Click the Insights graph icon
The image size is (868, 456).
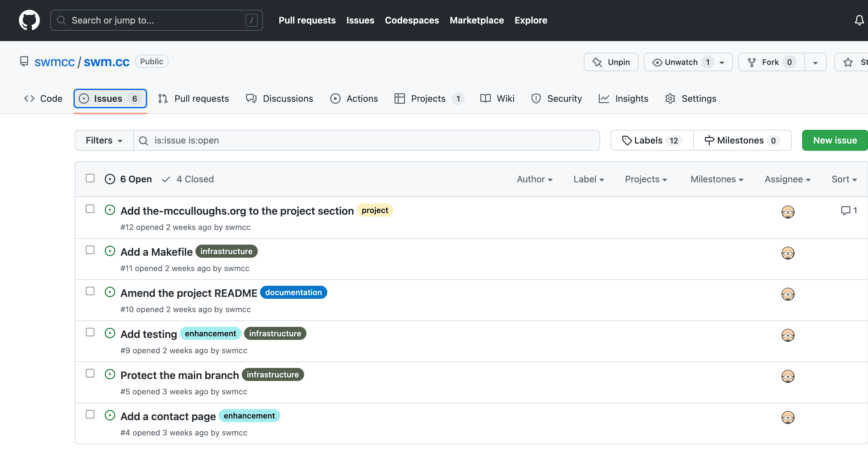pos(604,98)
